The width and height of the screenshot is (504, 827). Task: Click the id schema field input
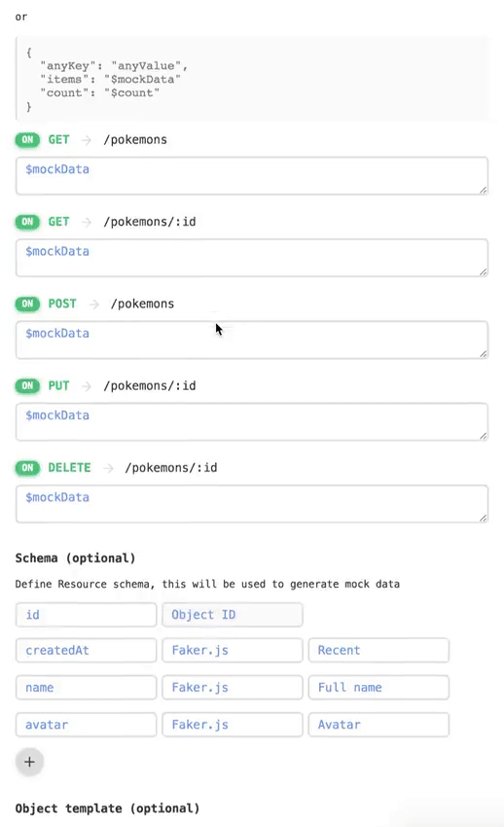[x=86, y=615]
